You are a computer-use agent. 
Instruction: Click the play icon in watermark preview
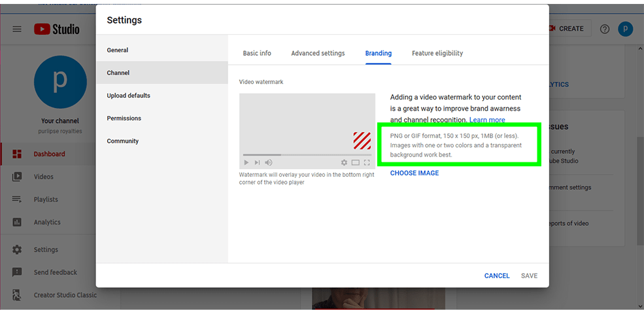pyautogui.click(x=246, y=162)
